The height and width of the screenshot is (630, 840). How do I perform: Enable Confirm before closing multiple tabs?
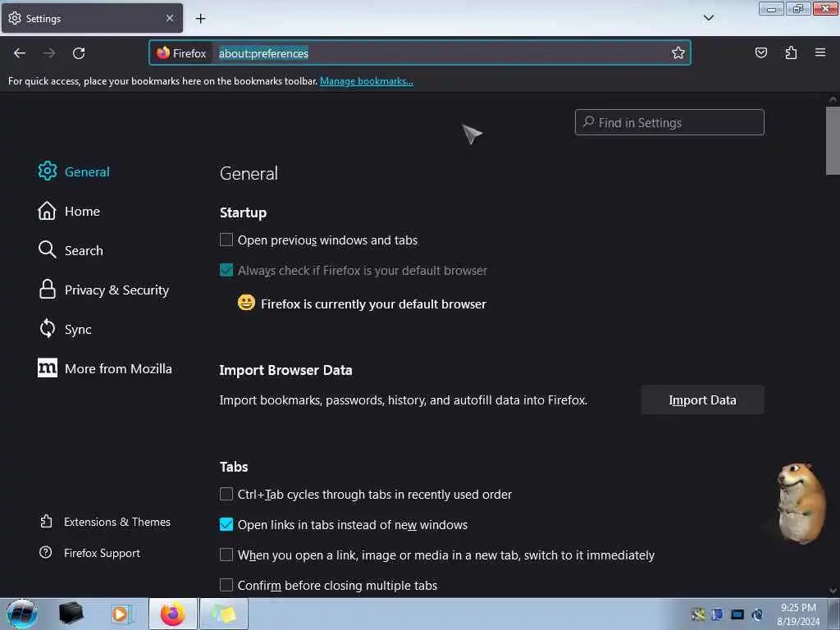tap(226, 585)
